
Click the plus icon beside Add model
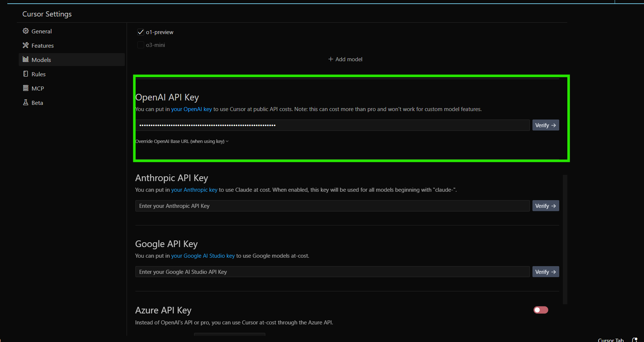tap(331, 59)
